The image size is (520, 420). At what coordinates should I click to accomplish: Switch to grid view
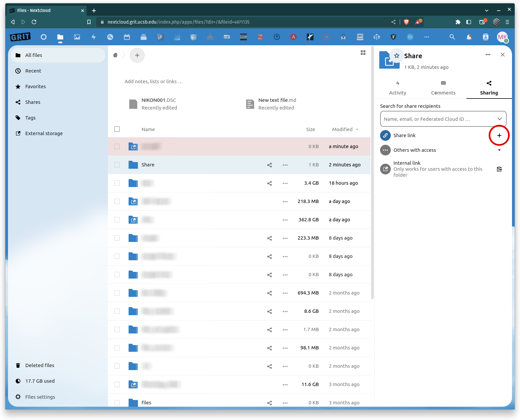(x=363, y=53)
